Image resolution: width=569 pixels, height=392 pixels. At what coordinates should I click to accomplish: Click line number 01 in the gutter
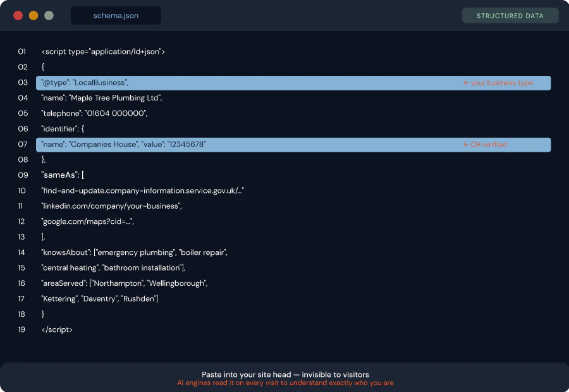coord(21,52)
